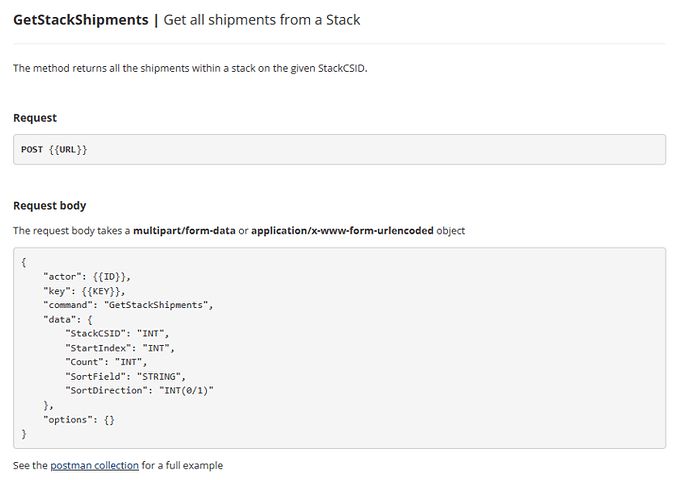Click the '"options": {}' code line
This screenshot has width=690, height=480.
tap(79, 420)
